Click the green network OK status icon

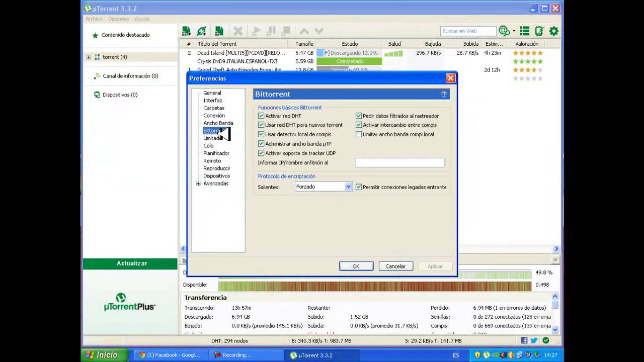click(x=546, y=340)
